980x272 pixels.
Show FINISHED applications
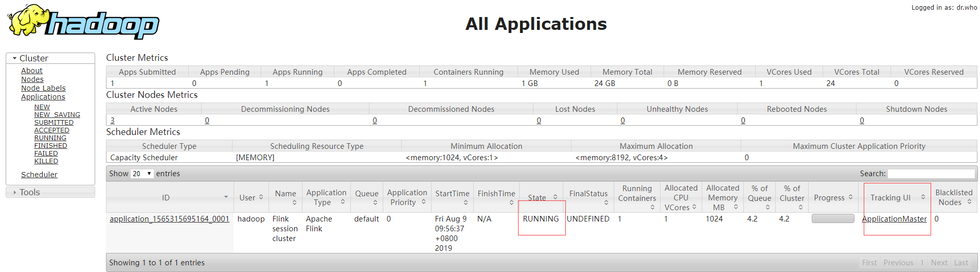click(51, 146)
